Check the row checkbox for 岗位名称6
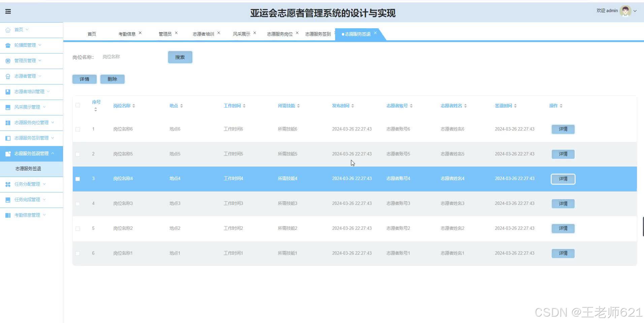The image size is (644, 323). (x=78, y=129)
